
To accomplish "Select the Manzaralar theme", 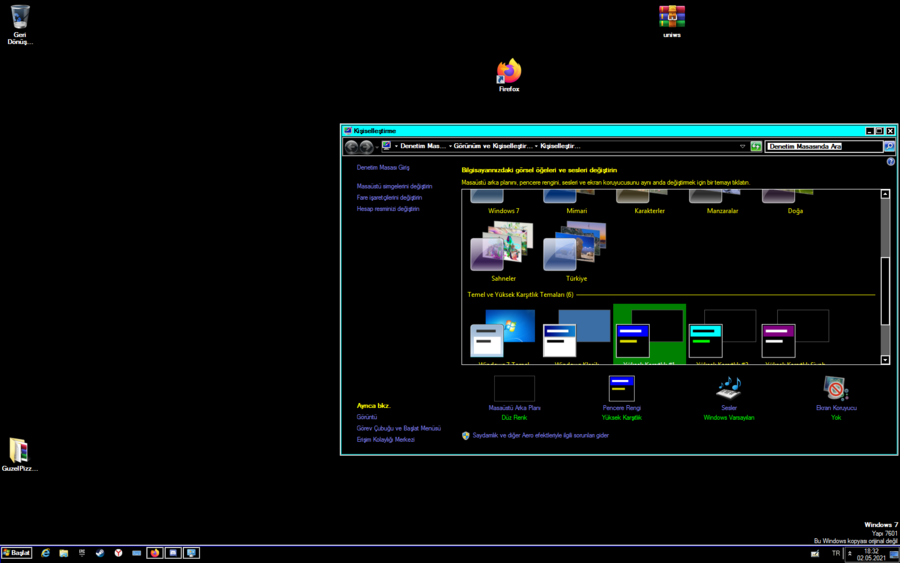I will (722, 203).
